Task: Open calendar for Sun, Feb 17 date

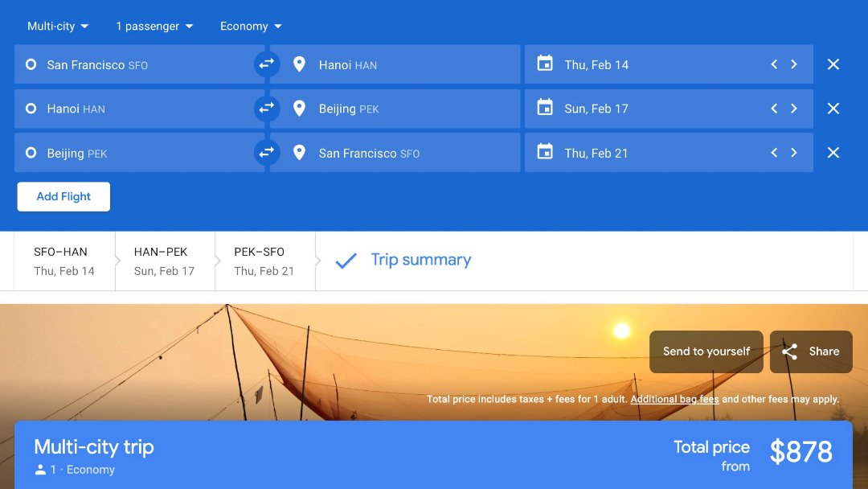Action: (x=596, y=109)
